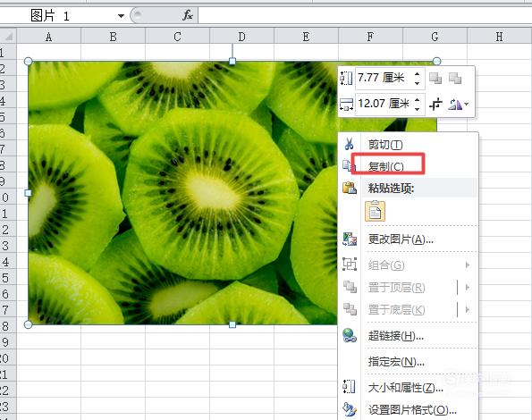532x420 pixels.
Task: Click the Copy icon beside 复制(C)
Action: click(348, 165)
